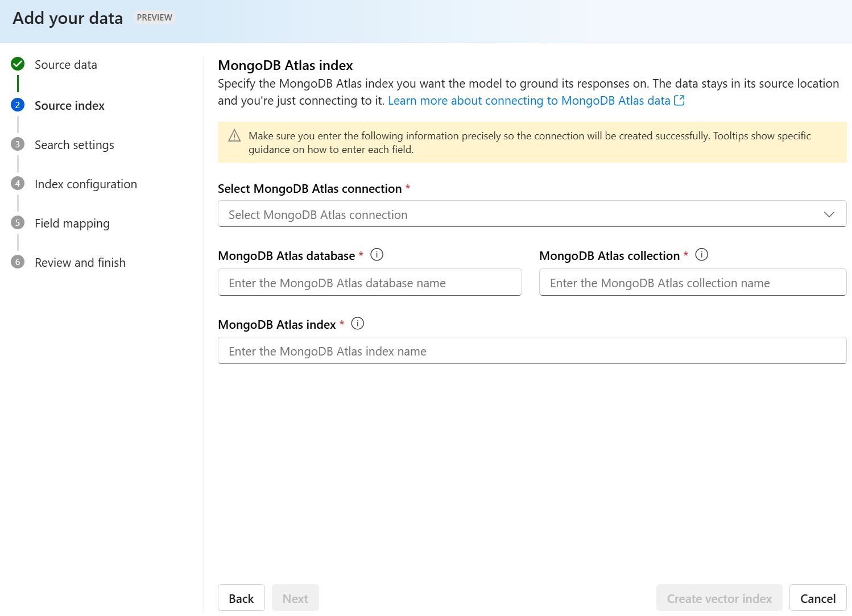The image size is (852, 616).
Task: Click the step 2 circle icon
Action: [18, 105]
